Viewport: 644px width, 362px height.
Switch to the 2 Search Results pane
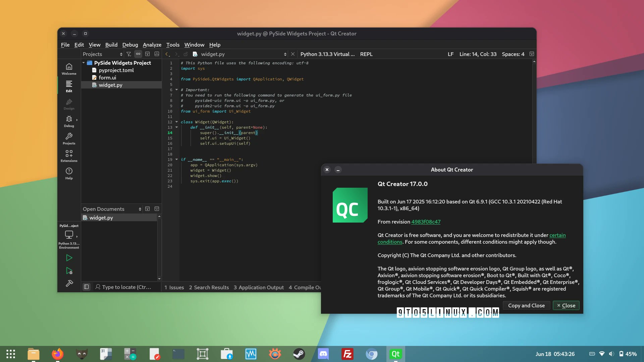tap(209, 287)
